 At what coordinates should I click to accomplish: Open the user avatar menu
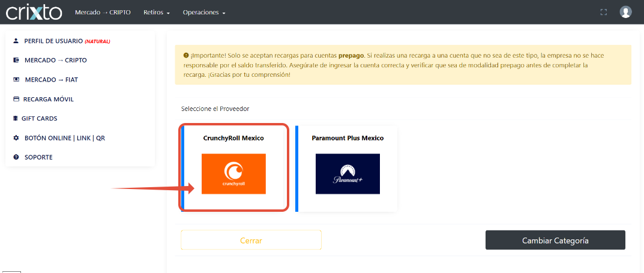625,12
